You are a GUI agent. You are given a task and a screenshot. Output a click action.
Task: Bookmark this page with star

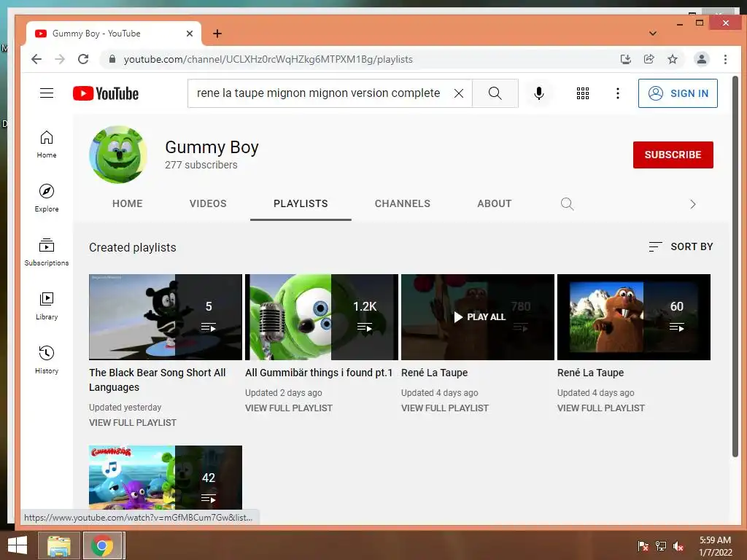tap(672, 59)
